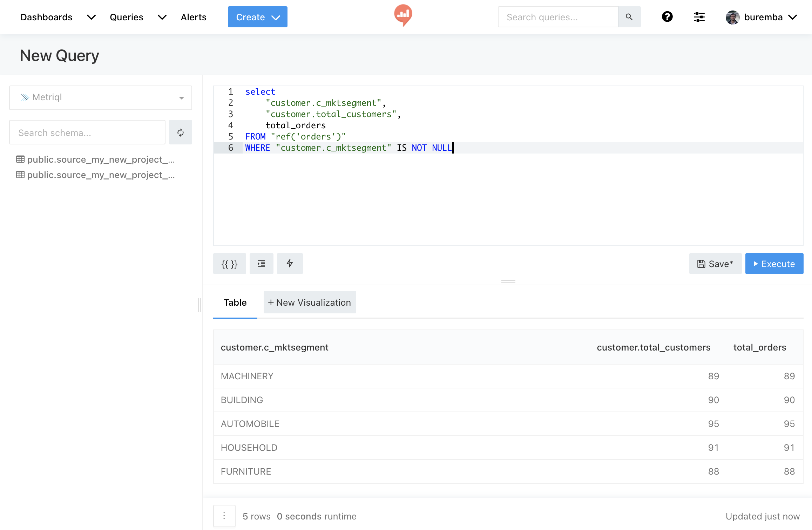Focus the Search schema input field

tap(87, 132)
